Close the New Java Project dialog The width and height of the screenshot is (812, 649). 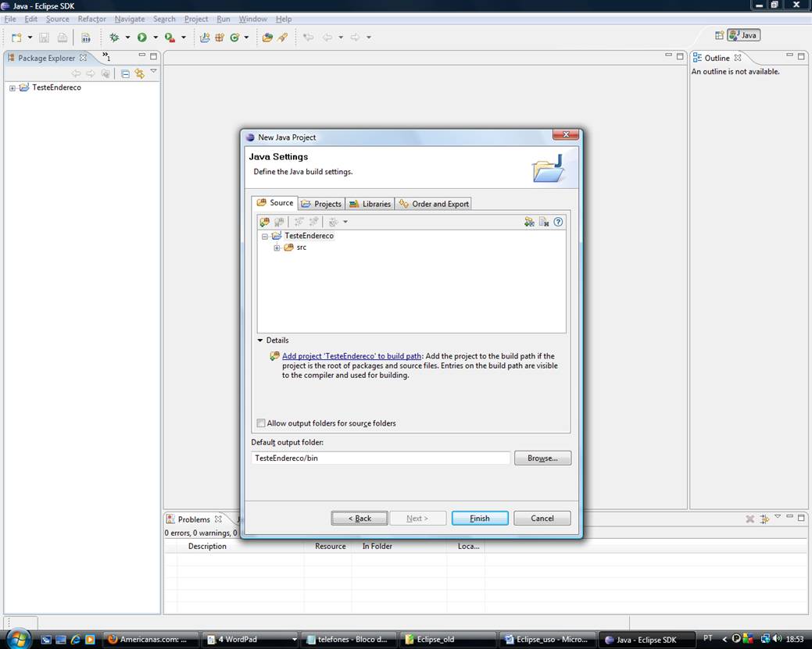[x=566, y=134]
